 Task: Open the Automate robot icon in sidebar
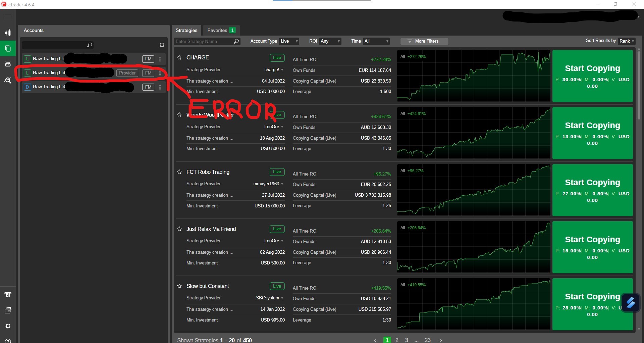(x=8, y=64)
